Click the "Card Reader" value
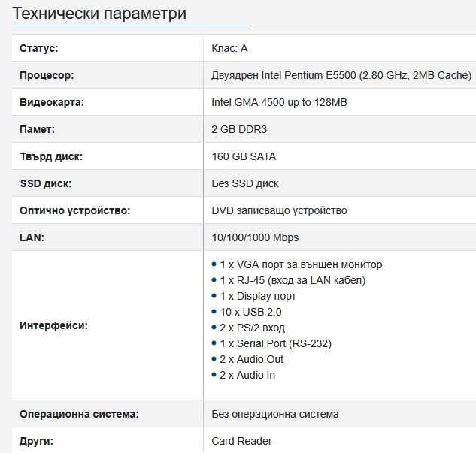Viewport: 476px width, 453px height. (x=241, y=441)
